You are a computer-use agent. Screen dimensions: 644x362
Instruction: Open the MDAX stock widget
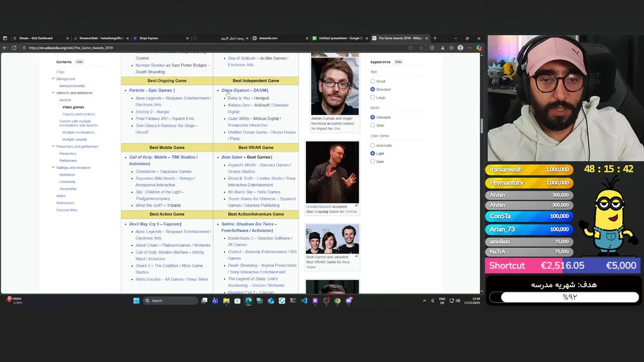pyautogui.click(x=14, y=301)
